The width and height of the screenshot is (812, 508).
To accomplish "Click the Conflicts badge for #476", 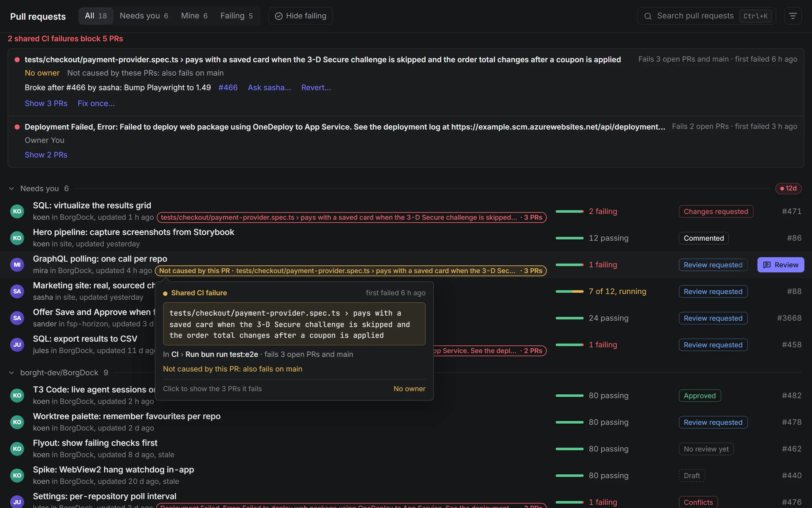I will pos(698,502).
